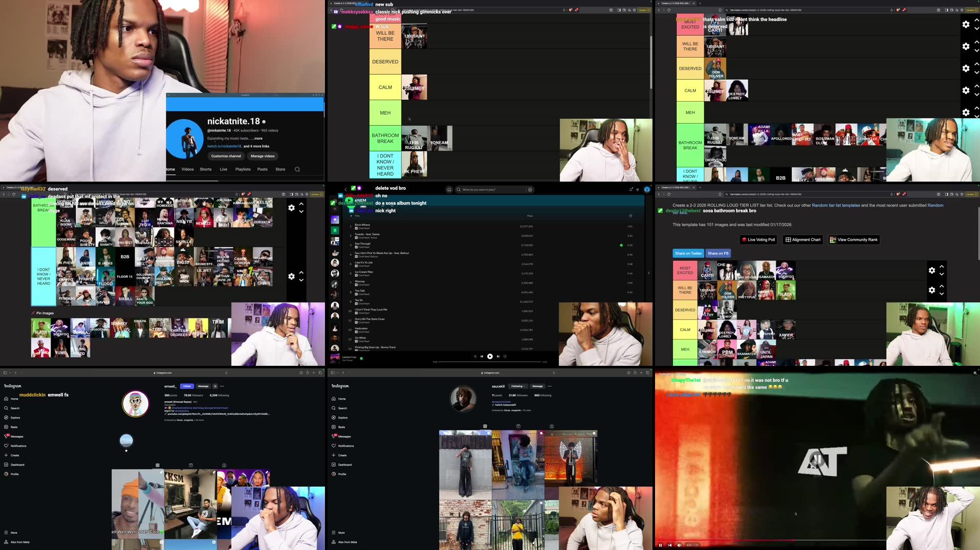Mute the volume on the bottom-right video player

tap(679, 545)
